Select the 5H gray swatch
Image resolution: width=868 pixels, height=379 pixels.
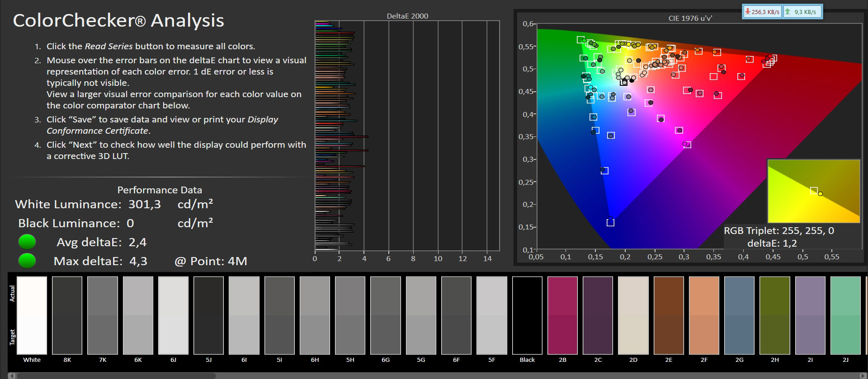(350, 315)
